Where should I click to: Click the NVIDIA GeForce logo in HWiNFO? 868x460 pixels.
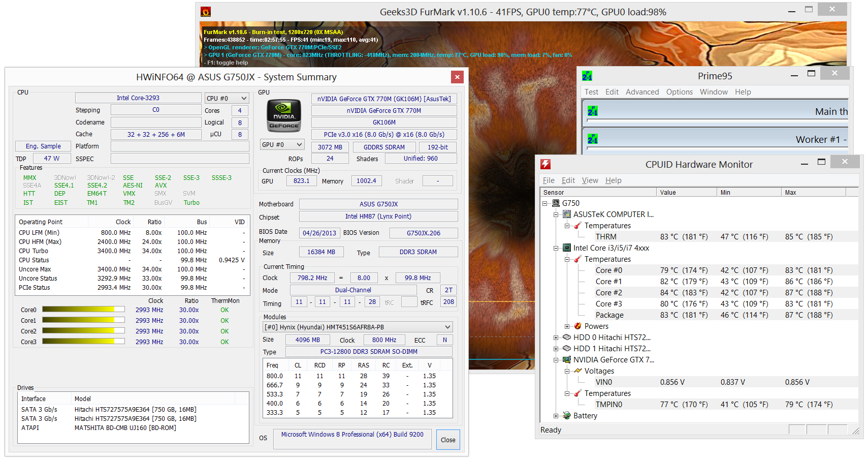[x=284, y=115]
